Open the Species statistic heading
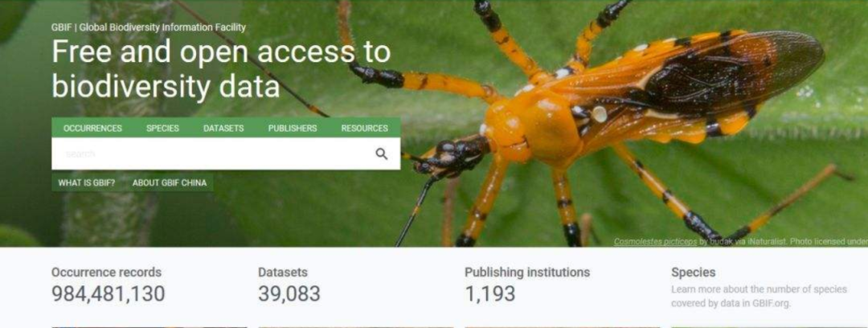This screenshot has height=328, width=868. (693, 273)
